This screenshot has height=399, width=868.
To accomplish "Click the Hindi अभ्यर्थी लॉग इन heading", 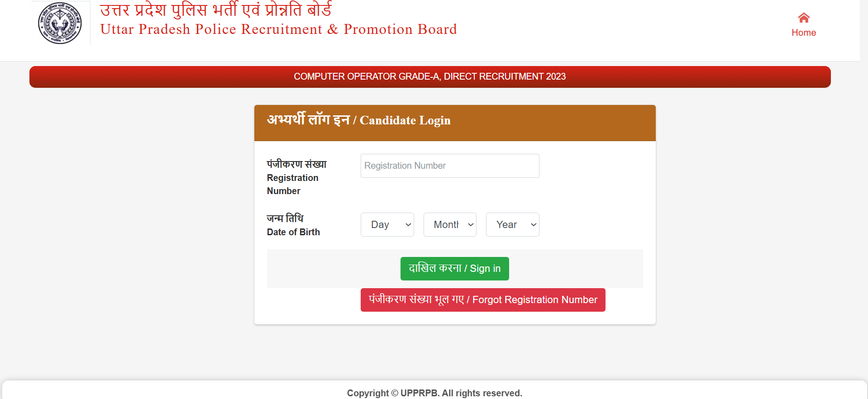I will click(308, 120).
